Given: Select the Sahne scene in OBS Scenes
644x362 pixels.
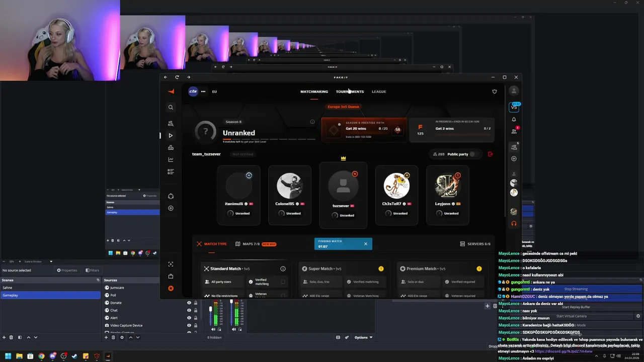Looking at the screenshot, I should point(50,288).
